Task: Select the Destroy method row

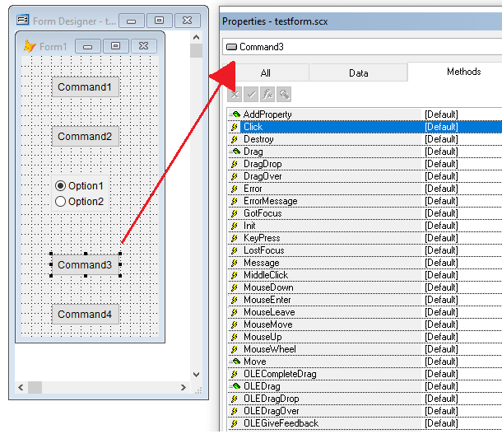Action: (x=365, y=139)
